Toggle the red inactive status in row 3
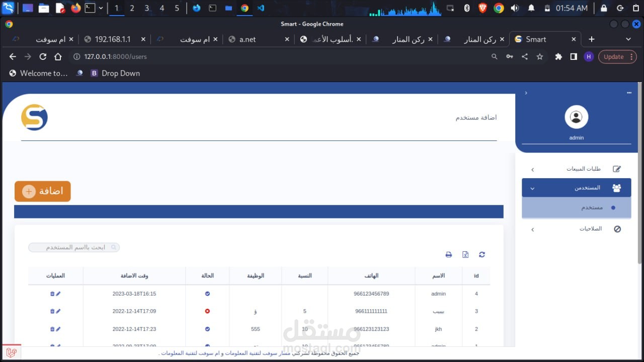This screenshot has width=644, height=362. pyautogui.click(x=207, y=311)
